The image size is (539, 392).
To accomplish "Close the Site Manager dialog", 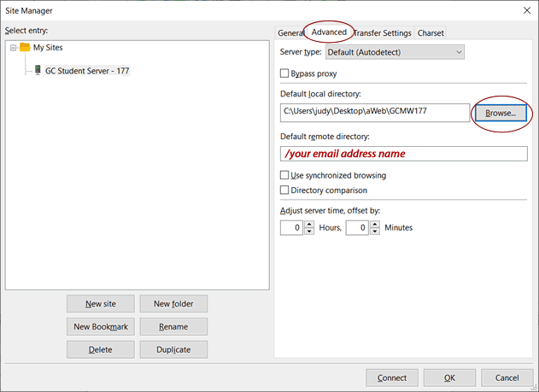I will point(525,10).
